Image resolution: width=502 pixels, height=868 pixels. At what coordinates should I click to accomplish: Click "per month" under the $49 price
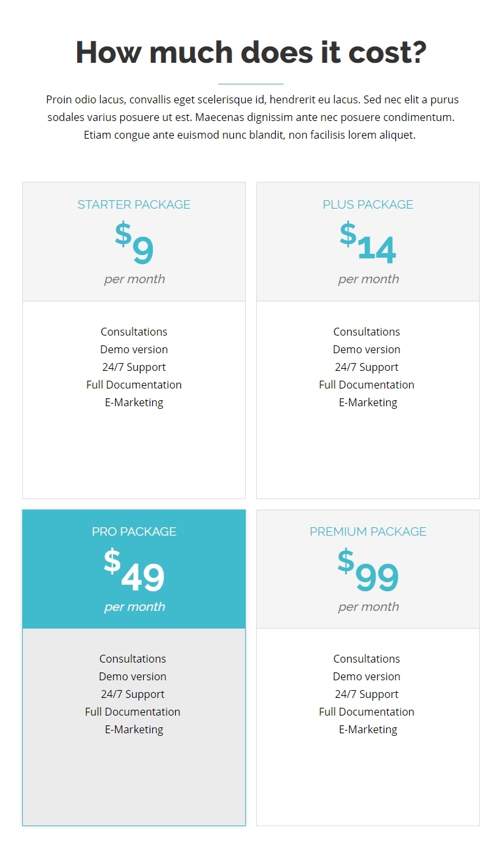click(134, 606)
